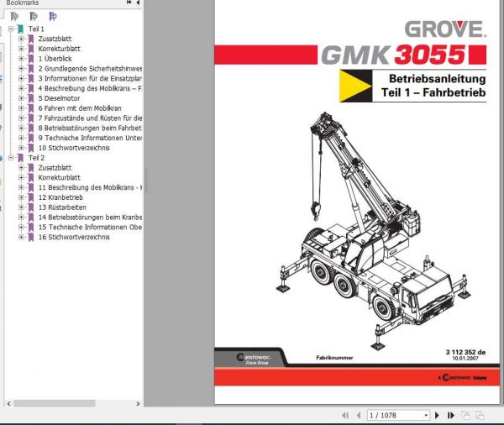Click the 'Fabriknummer' label on the page
This screenshot has height=425, width=504.
pos(334,358)
